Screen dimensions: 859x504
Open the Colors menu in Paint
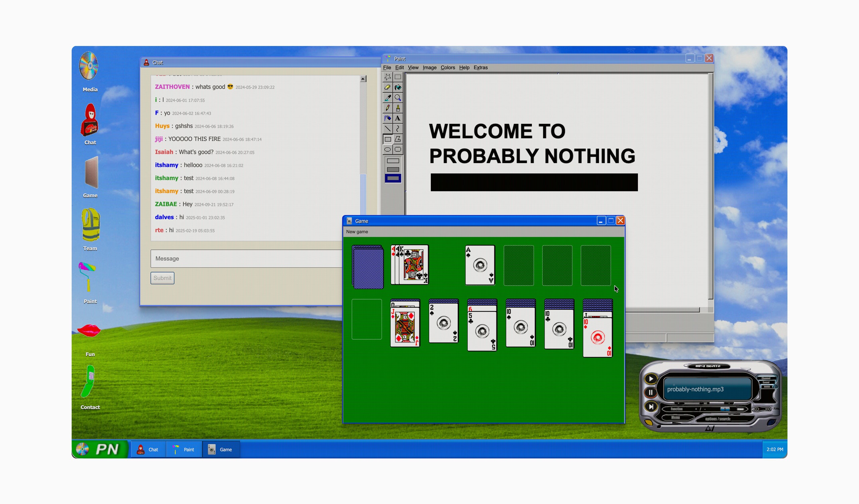click(448, 67)
